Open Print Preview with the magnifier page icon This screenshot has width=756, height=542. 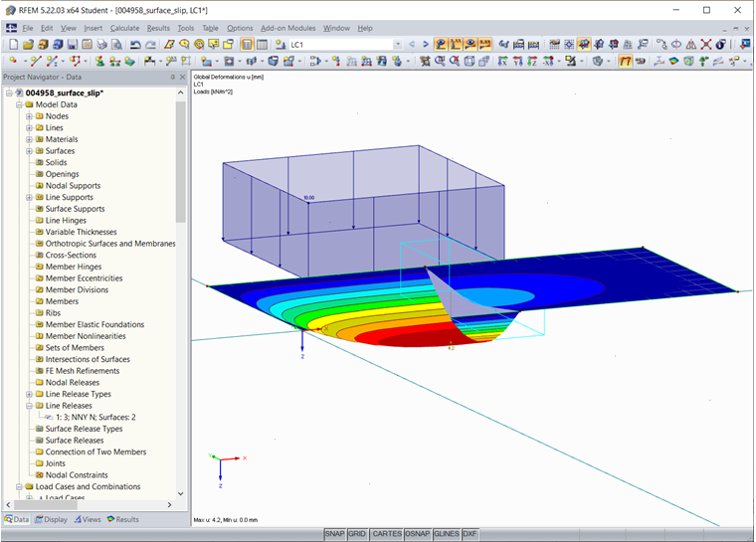point(116,45)
